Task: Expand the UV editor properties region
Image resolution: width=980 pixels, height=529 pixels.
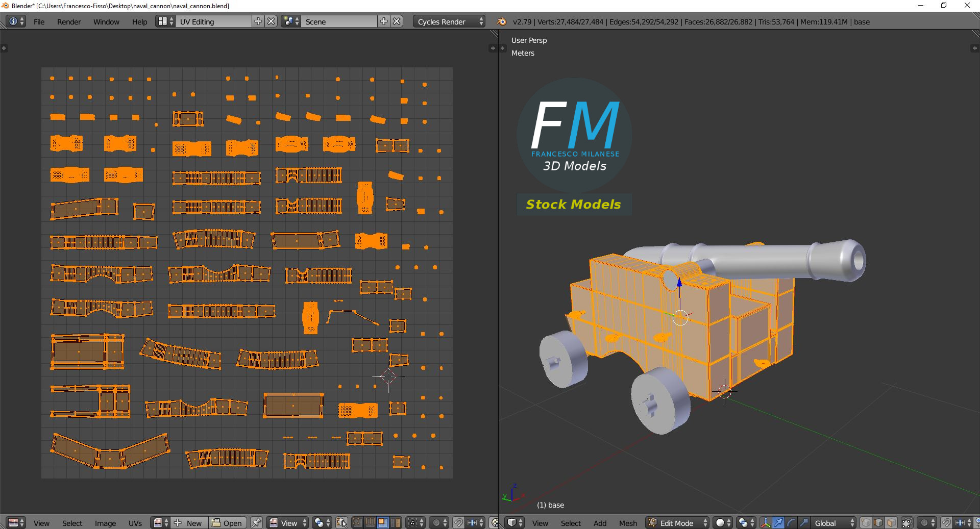Action: coord(493,48)
